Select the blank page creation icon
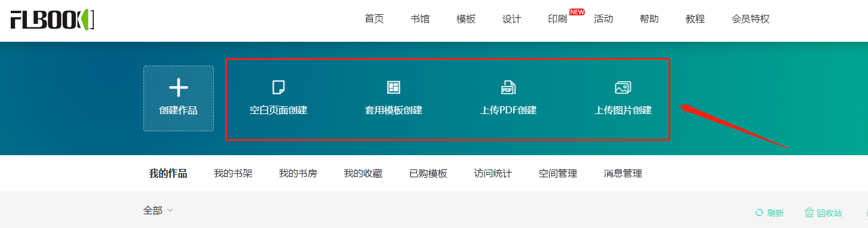Image resolution: width=868 pixels, height=228 pixels. pos(278,88)
